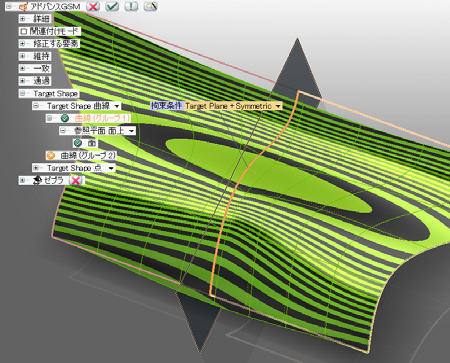Open the 参照平面 面上 dropdown
Viewport: 450px width, 363px height.
tap(131, 131)
